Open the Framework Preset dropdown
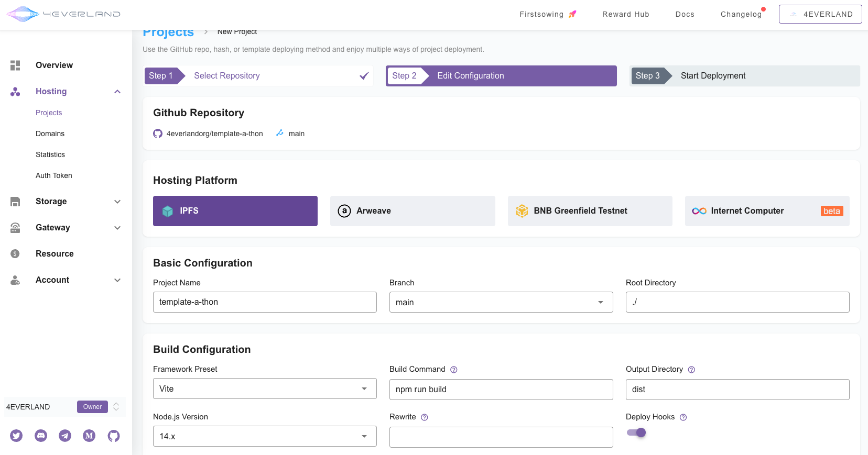This screenshot has width=868, height=455. 265,389
